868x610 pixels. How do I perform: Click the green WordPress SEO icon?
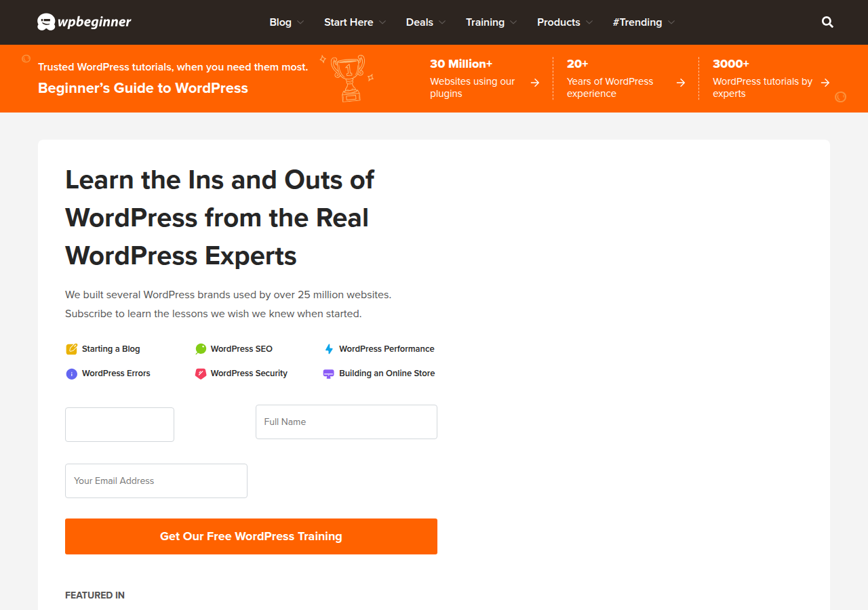[x=201, y=349]
